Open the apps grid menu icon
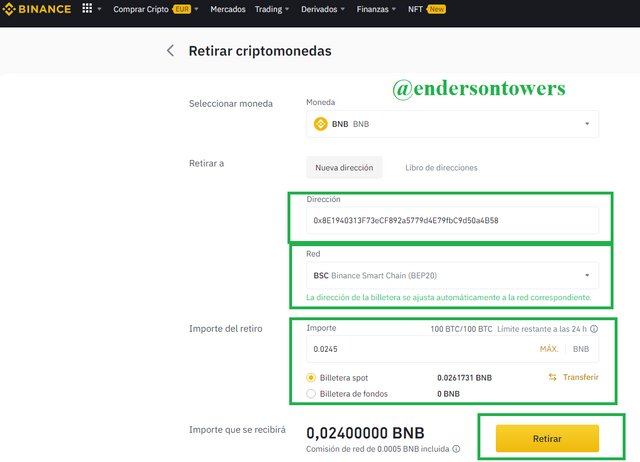This screenshot has width=640, height=462. [x=87, y=8]
